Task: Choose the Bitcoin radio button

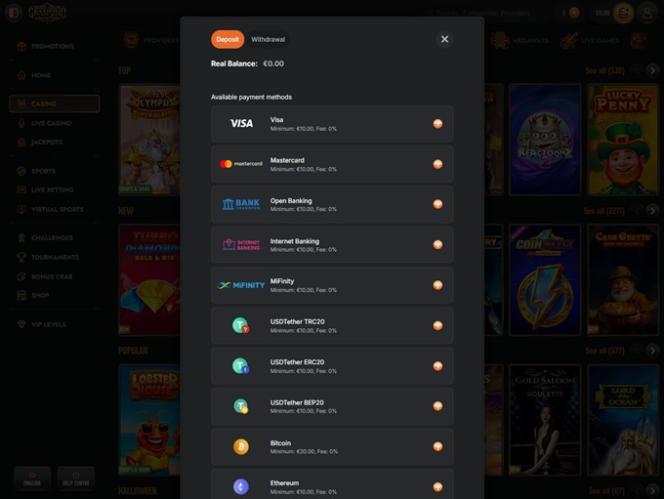Action: click(438, 446)
